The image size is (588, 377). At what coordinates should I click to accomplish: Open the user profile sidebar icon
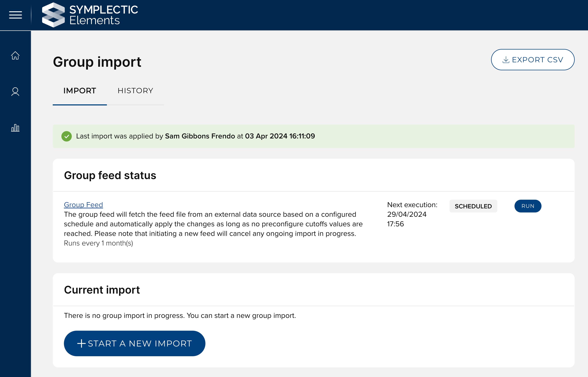point(15,92)
